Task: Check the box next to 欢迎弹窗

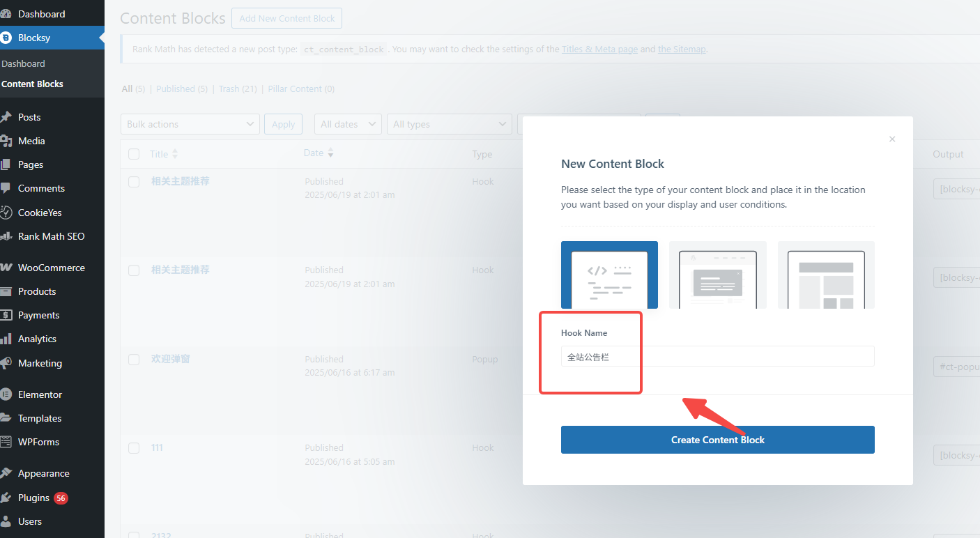Action: pos(134,360)
